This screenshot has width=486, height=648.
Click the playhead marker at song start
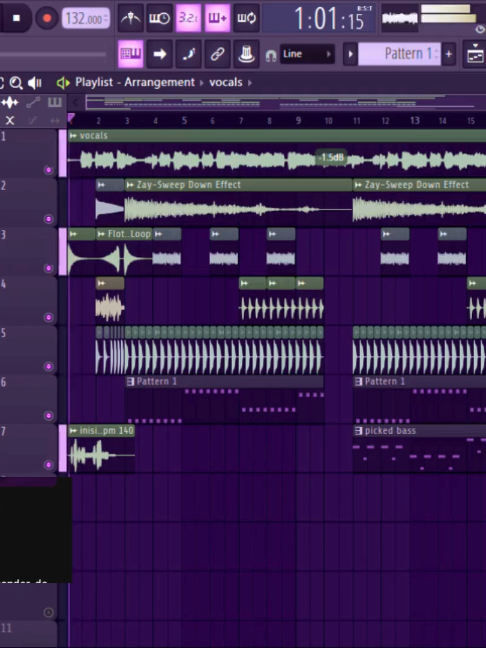tap(71, 119)
